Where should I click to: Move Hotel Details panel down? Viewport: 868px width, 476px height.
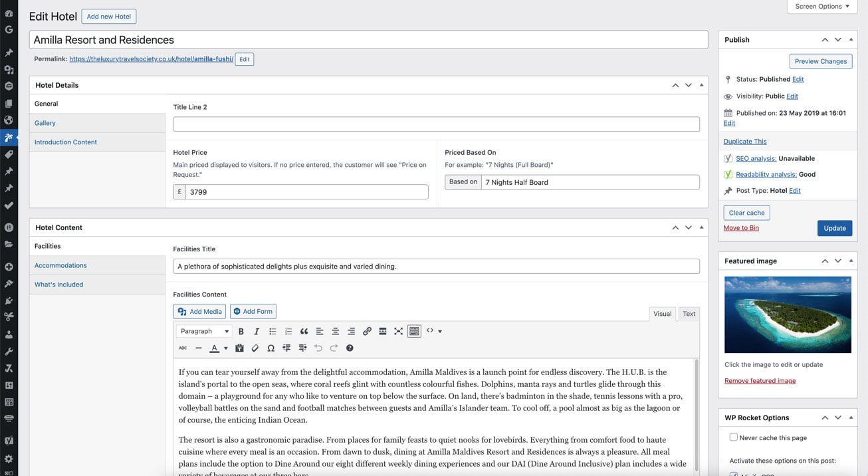tap(689, 85)
